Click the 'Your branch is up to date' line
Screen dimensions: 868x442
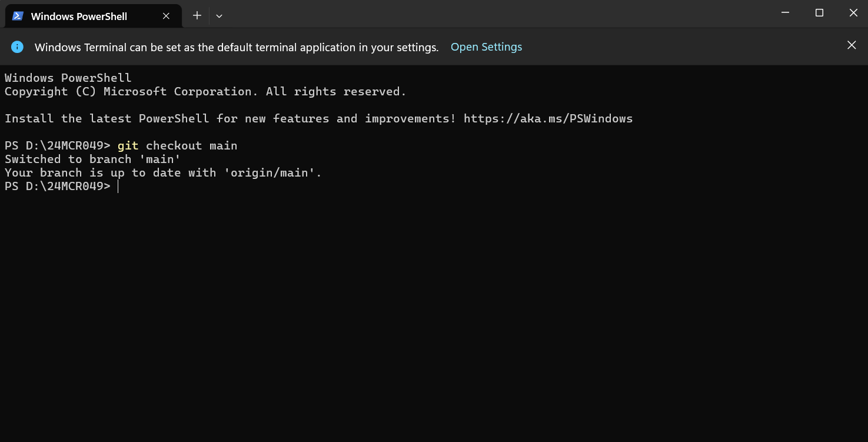tap(163, 172)
